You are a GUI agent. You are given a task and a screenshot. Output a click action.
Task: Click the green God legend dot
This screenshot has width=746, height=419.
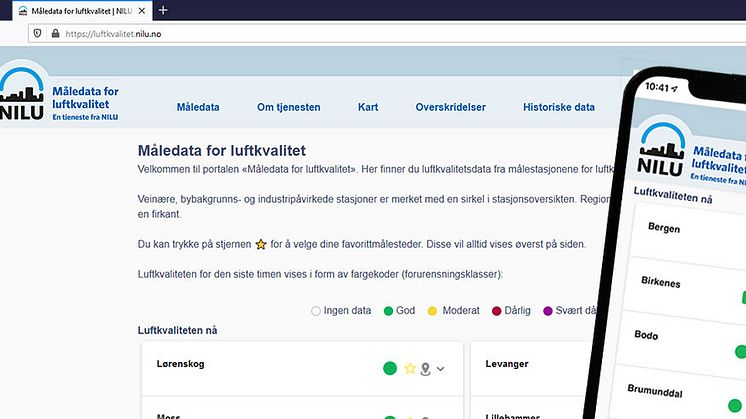tap(388, 311)
